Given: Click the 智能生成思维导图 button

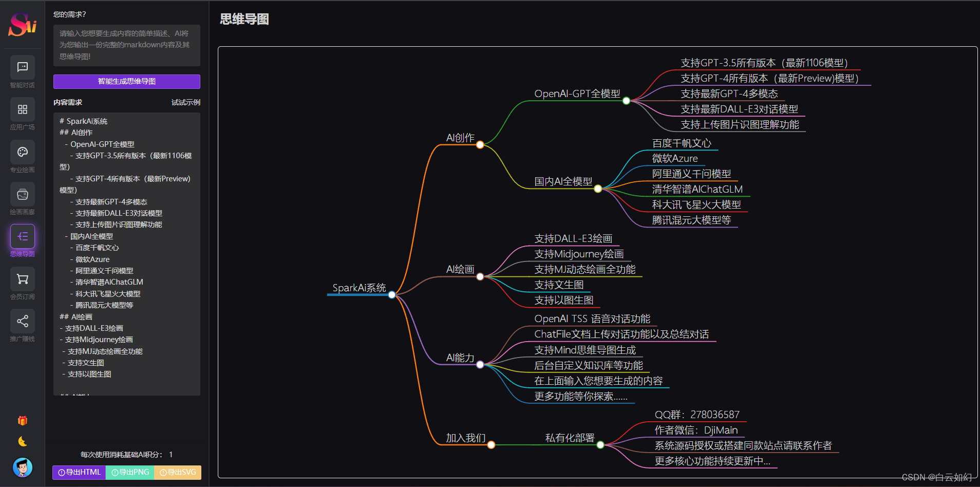Looking at the screenshot, I should [127, 81].
